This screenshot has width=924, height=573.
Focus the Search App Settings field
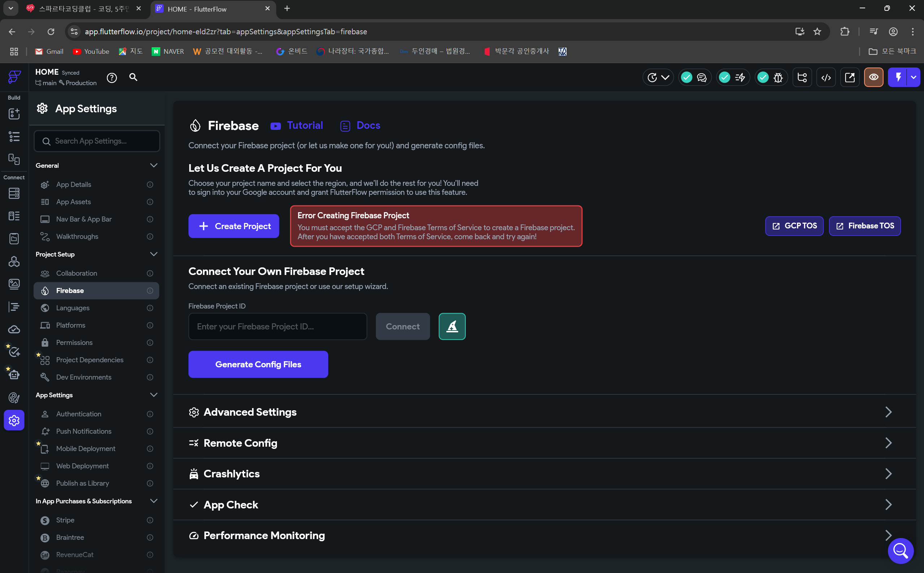(x=97, y=141)
